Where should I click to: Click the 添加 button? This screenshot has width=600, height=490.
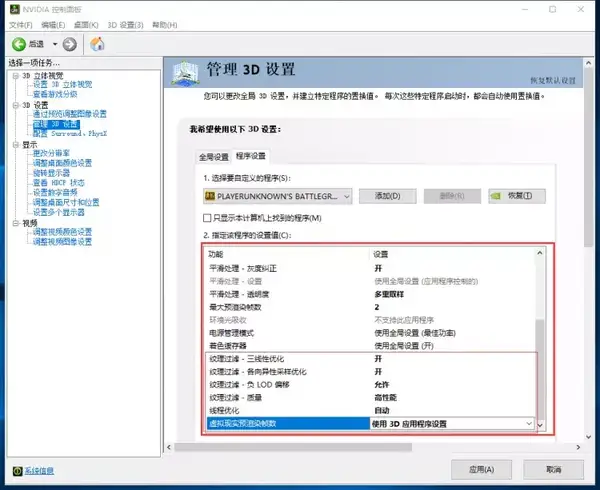pyautogui.click(x=386, y=196)
